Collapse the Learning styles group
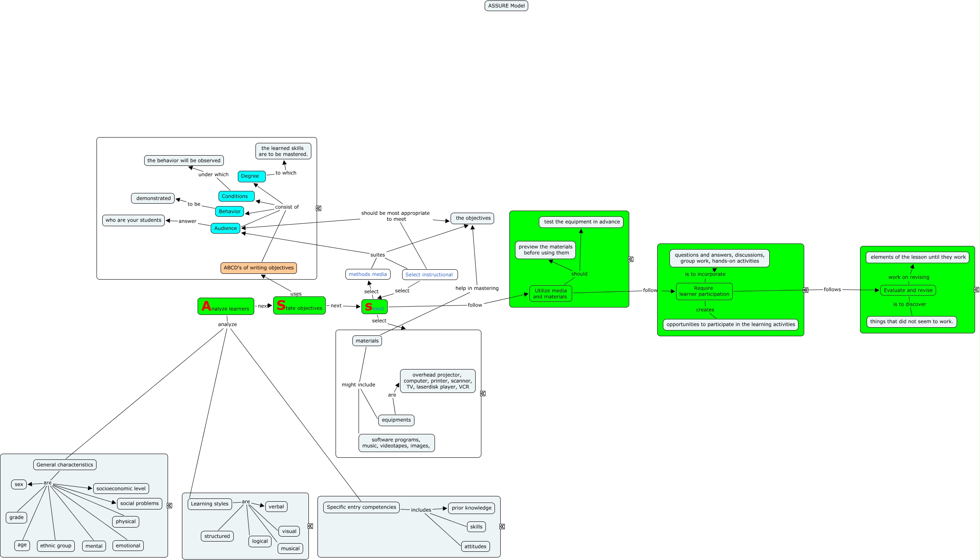Viewport: 980px width, 560px height. [x=311, y=526]
